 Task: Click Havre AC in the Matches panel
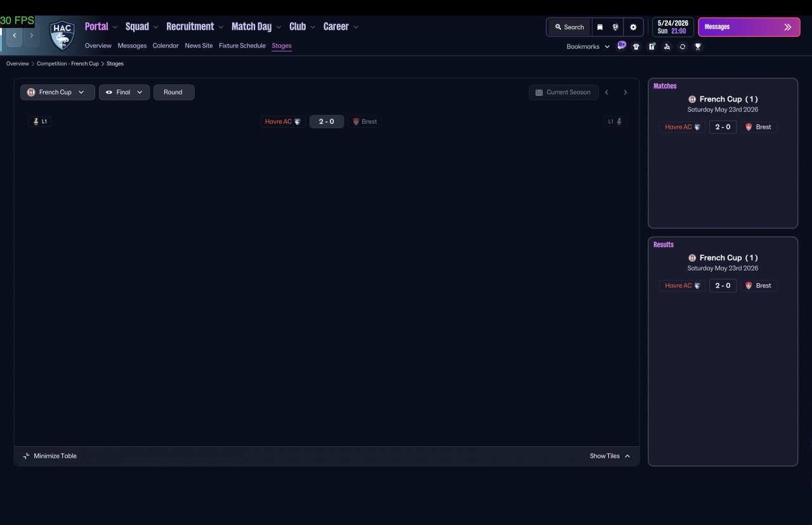coord(682,127)
